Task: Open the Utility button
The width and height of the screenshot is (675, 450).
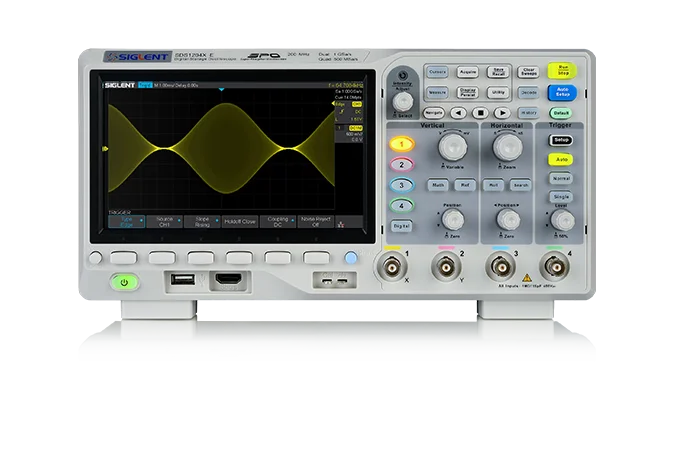Action: [x=498, y=92]
